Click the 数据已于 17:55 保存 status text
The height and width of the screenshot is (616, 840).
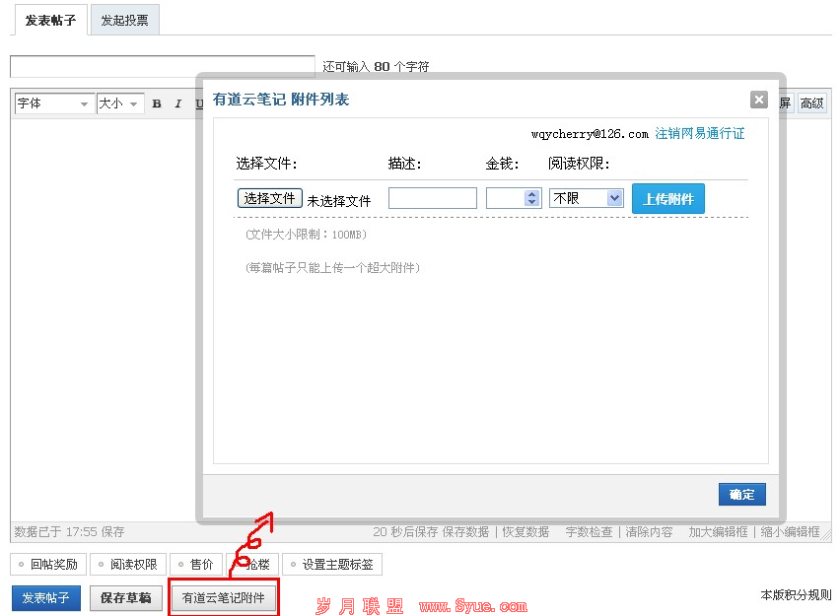(69, 532)
